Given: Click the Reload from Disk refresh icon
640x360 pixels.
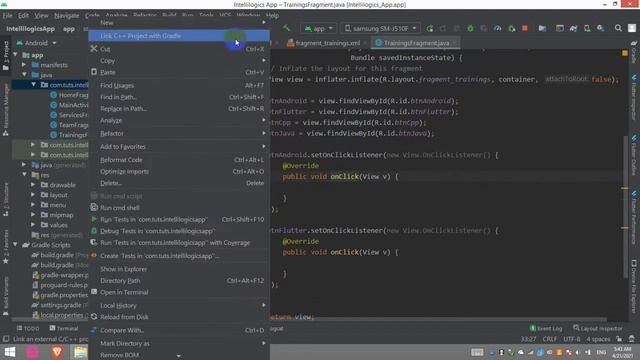Looking at the screenshot, I should [94, 317].
